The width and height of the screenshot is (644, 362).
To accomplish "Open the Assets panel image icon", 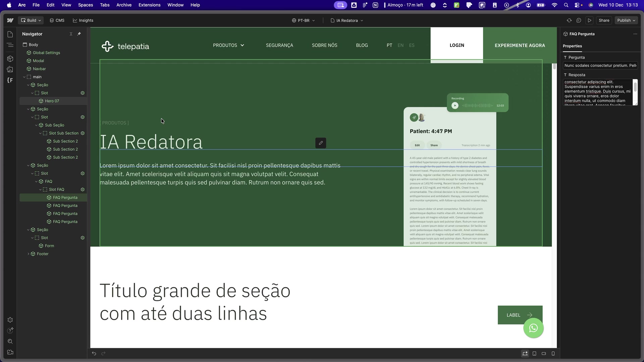I will (x=10, y=69).
